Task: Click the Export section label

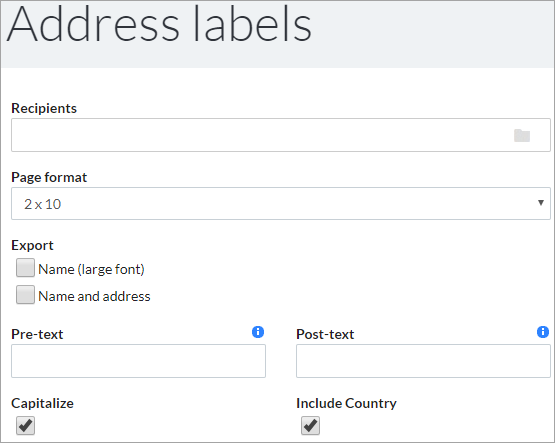Action: pyautogui.click(x=32, y=245)
